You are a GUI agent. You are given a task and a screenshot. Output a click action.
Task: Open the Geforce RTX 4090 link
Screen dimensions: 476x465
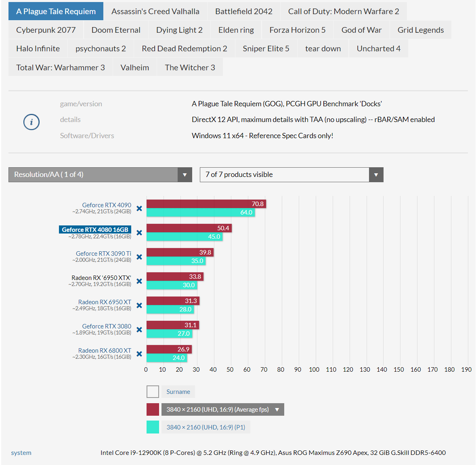[107, 205]
